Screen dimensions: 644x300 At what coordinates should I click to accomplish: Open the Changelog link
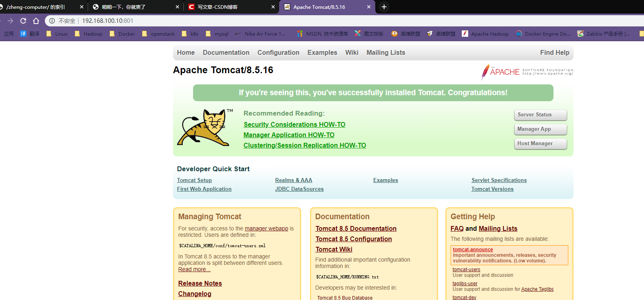coord(195,294)
